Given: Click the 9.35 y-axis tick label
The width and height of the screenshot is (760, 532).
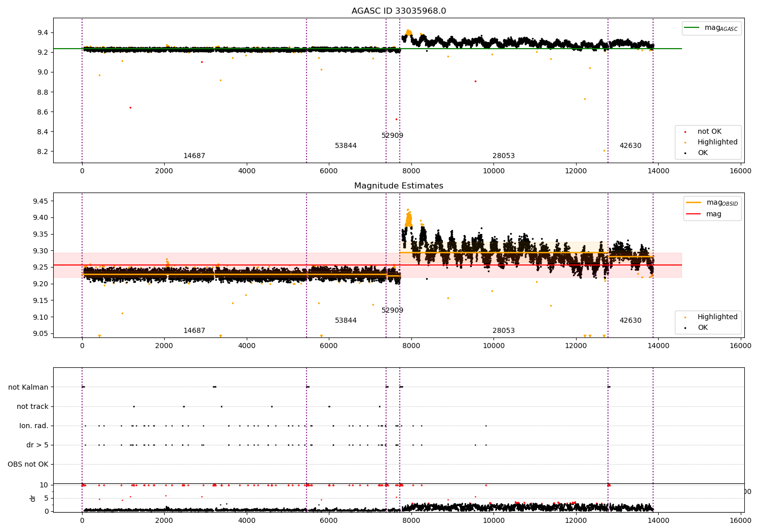Looking at the screenshot, I should (x=41, y=235).
